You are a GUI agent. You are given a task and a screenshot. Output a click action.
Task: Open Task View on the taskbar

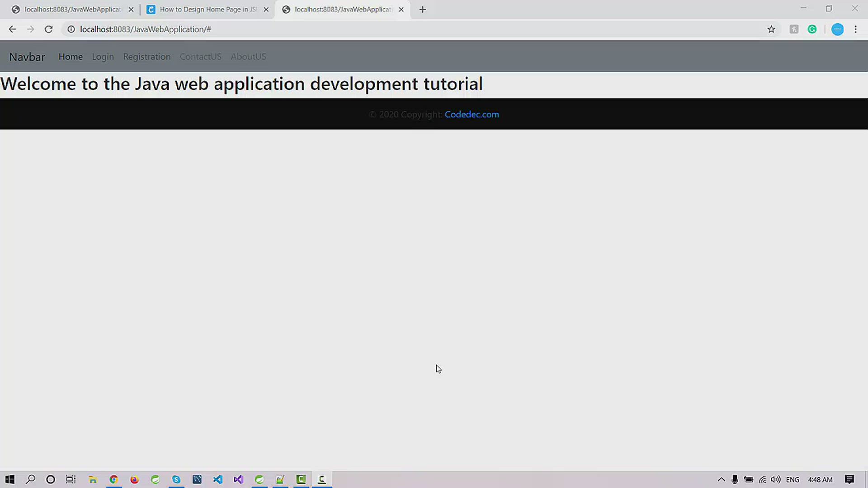click(x=71, y=479)
